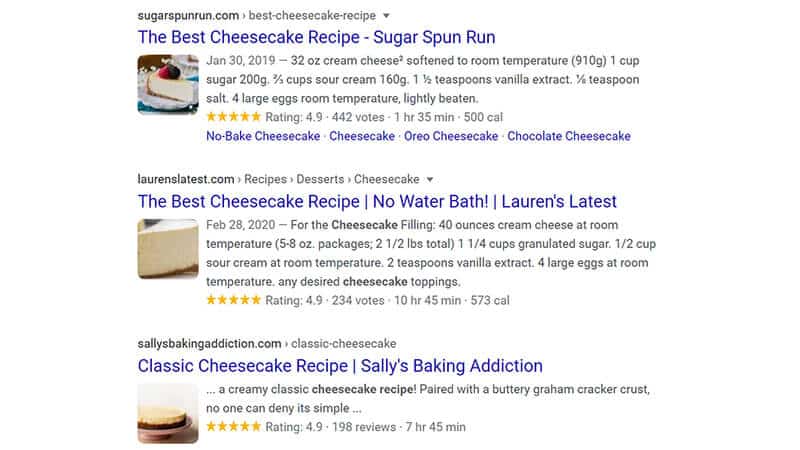Click the Lauren's Latest cheesecake slice thumbnail
The height and width of the screenshot is (450, 800).
(168, 249)
